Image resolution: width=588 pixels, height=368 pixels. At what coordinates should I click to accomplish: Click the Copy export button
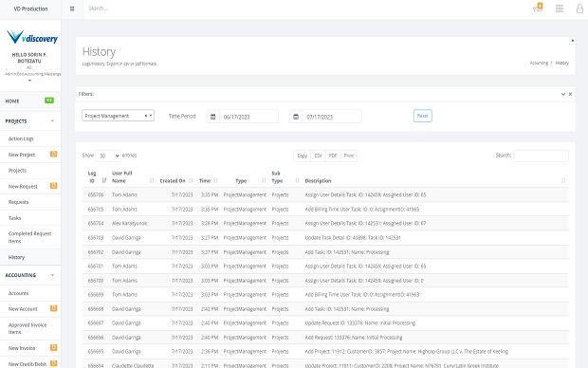coord(303,156)
